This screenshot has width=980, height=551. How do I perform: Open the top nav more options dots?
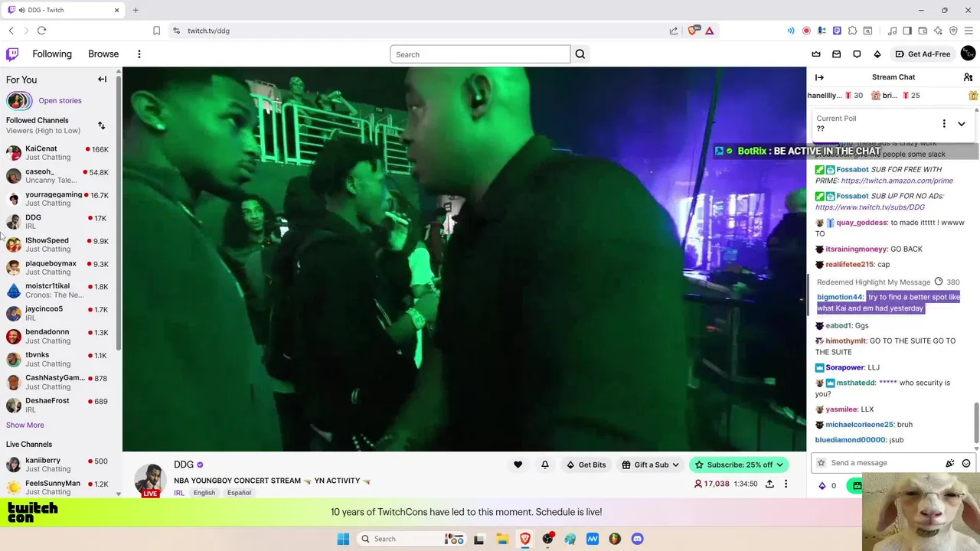(139, 54)
